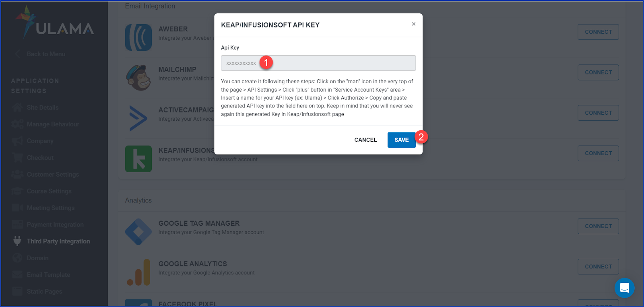The width and height of the screenshot is (644, 307).
Task: Click the Manage Behaviour gears icon
Action: click(x=17, y=124)
